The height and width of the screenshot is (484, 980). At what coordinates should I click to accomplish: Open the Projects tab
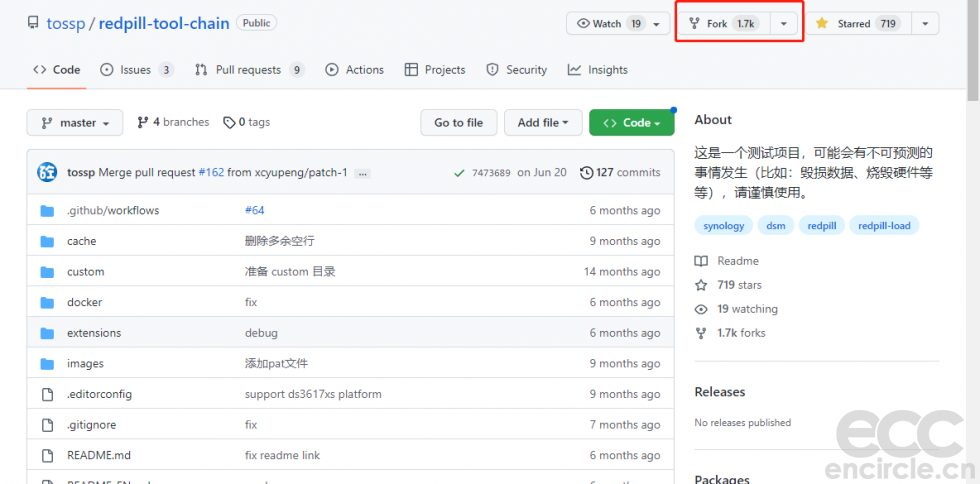pos(435,70)
